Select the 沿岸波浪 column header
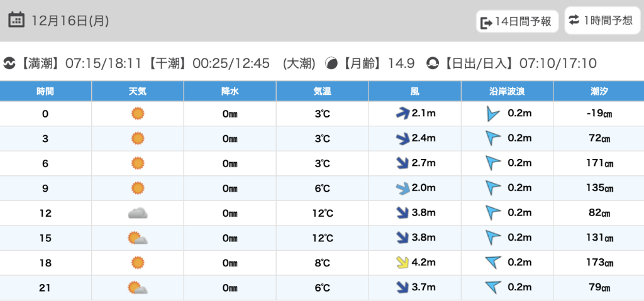 tap(507, 91)
